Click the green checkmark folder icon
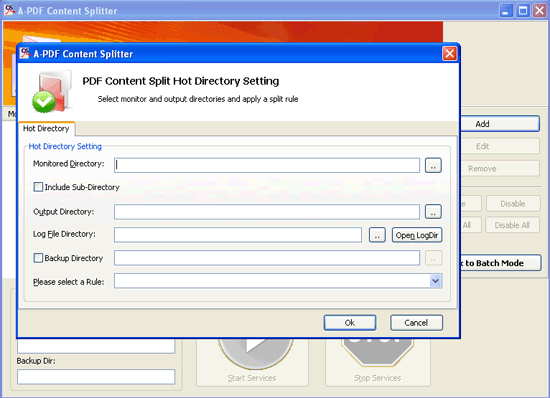This screenshot has height=398, width=550. click(x=52, y=92)
